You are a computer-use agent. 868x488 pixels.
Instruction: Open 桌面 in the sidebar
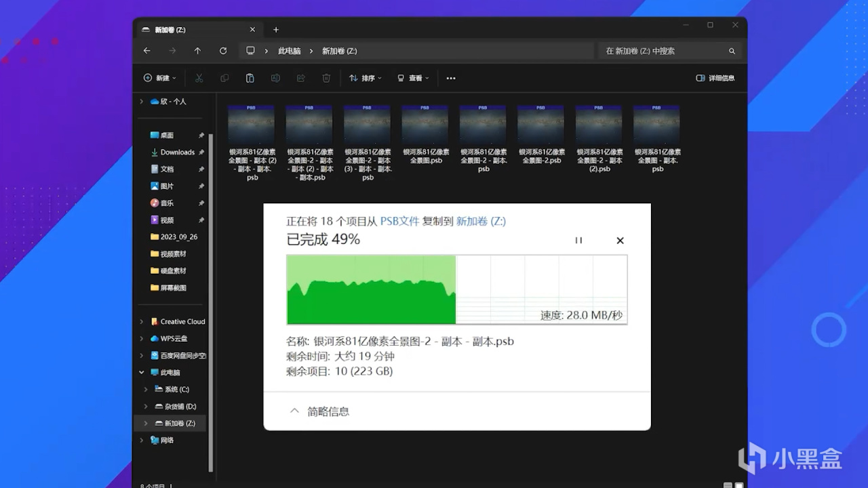click(167, 136)
